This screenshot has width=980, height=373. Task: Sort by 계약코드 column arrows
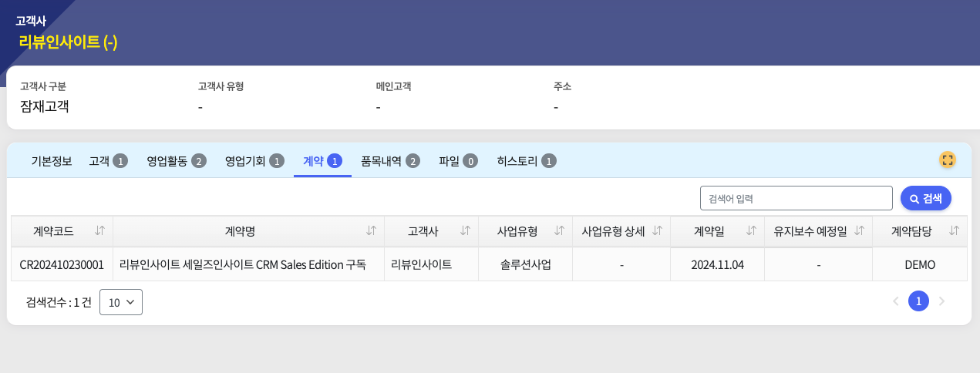[x=99, y=231]
